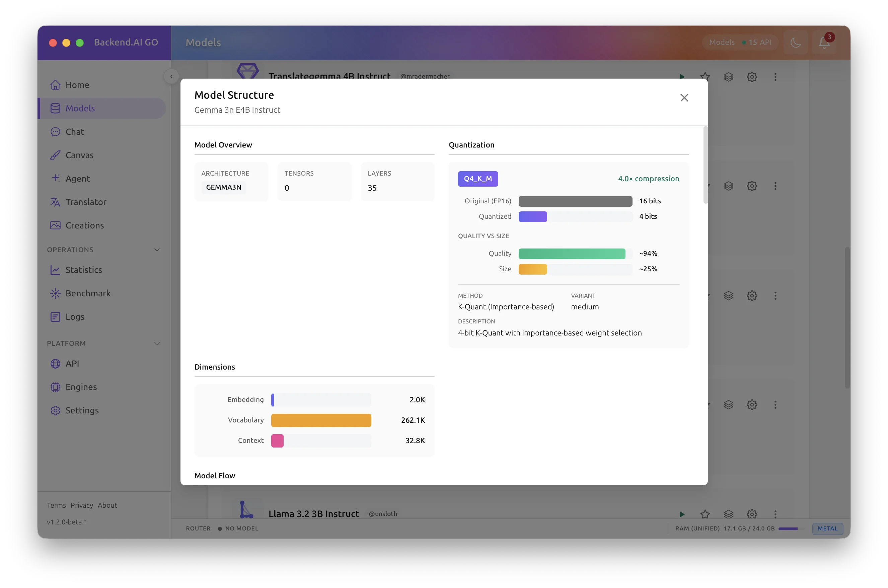Click the Q4_K_M quantization badge

pyautogui.click(x=478, y=179)
